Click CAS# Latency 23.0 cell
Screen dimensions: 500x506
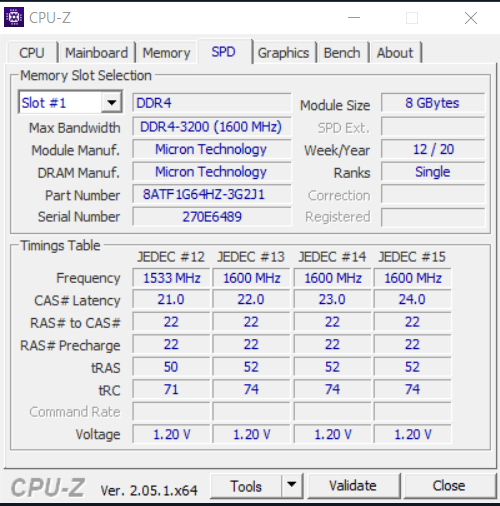tap(332, 299)
